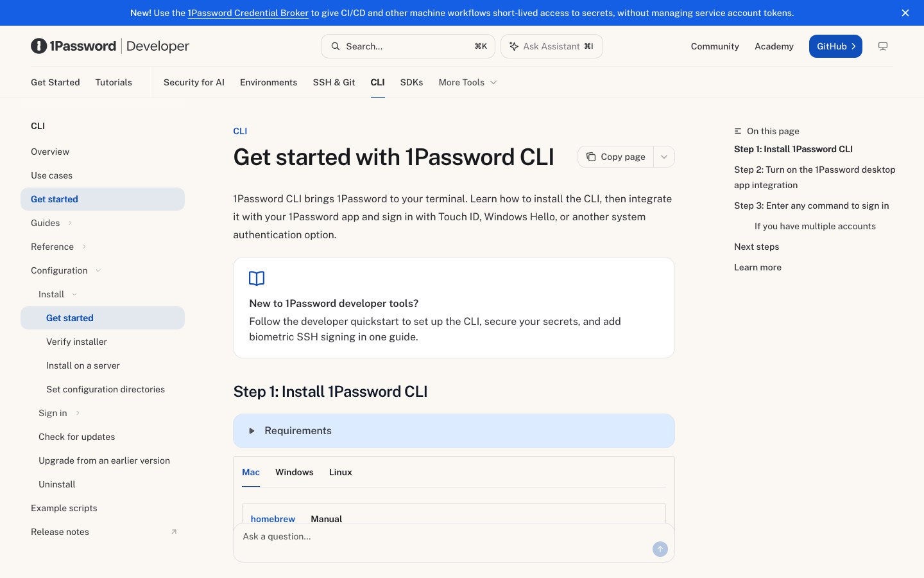Focus the Search input field
Viewport: 924px width, 578px height.
pyautogui.click(x=408, y=46)
